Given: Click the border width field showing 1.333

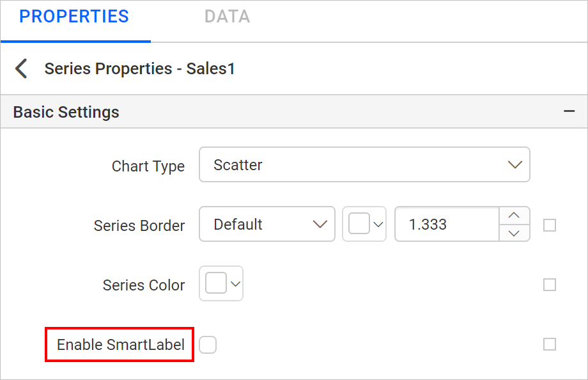Looking at the screenshot, I should (447, 224).
